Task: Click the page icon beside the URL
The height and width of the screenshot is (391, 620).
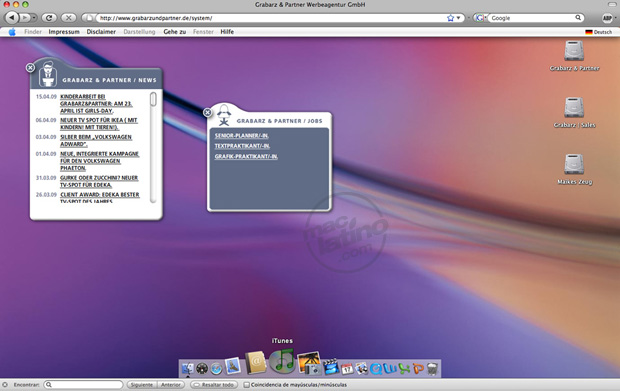Action: pos(89,18)
